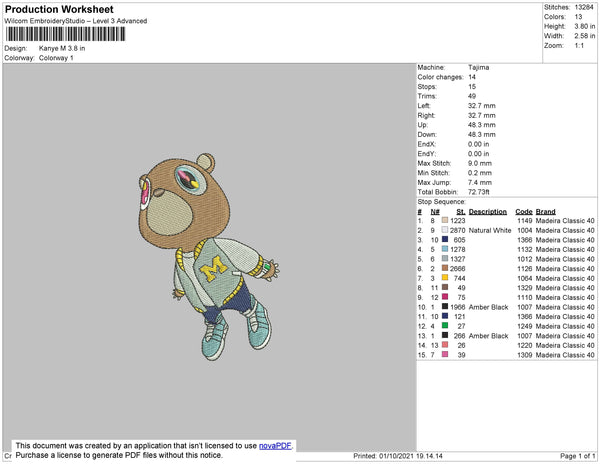
Task: Click the St. column header
Action: pos(461,212)
